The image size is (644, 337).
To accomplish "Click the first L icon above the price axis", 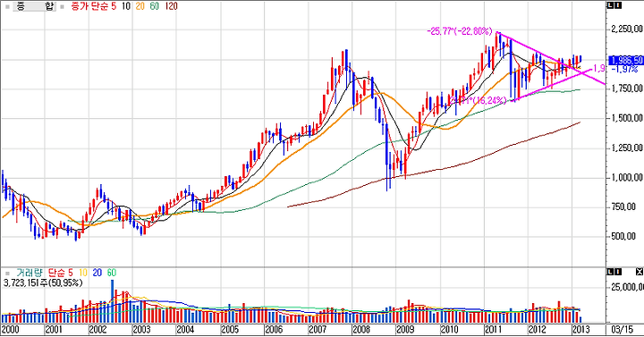I will pos(611,5).
